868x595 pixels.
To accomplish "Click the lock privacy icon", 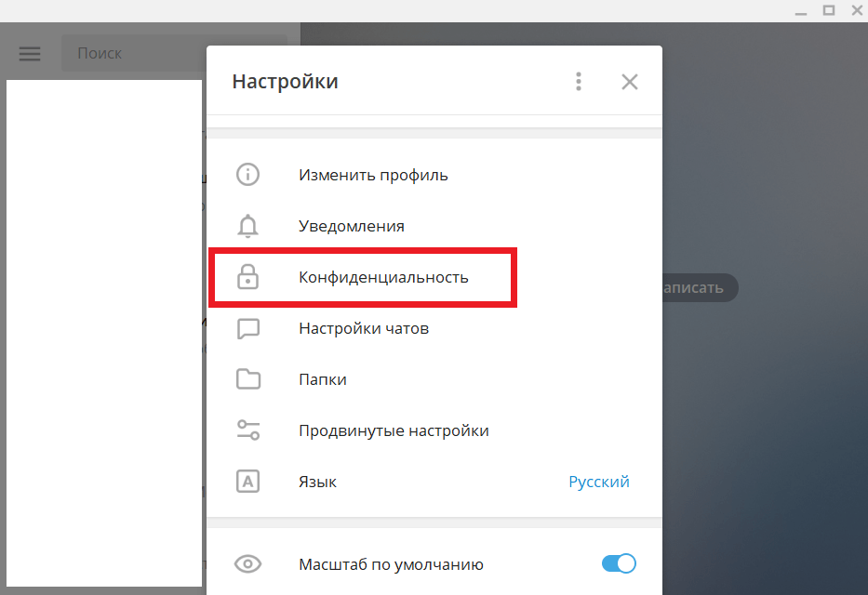I will click(247, 277).
